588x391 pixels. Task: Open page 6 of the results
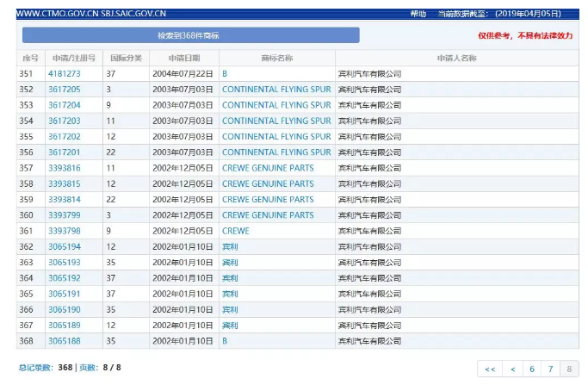(532, 369)
